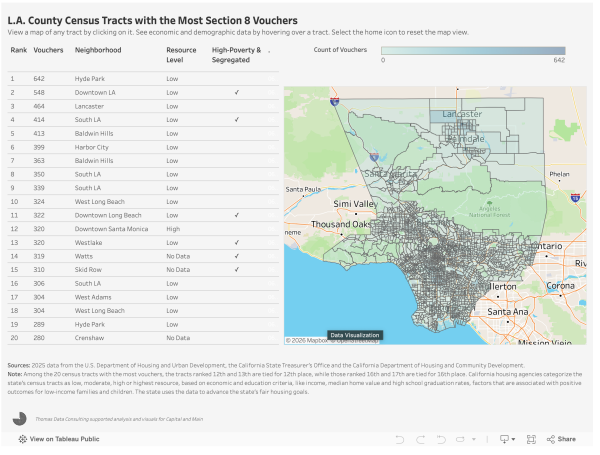The height and width of the screenshot is (455, 600).
Task: Select the Downtown LA neighborhood cell
Action: pos(95,93)
